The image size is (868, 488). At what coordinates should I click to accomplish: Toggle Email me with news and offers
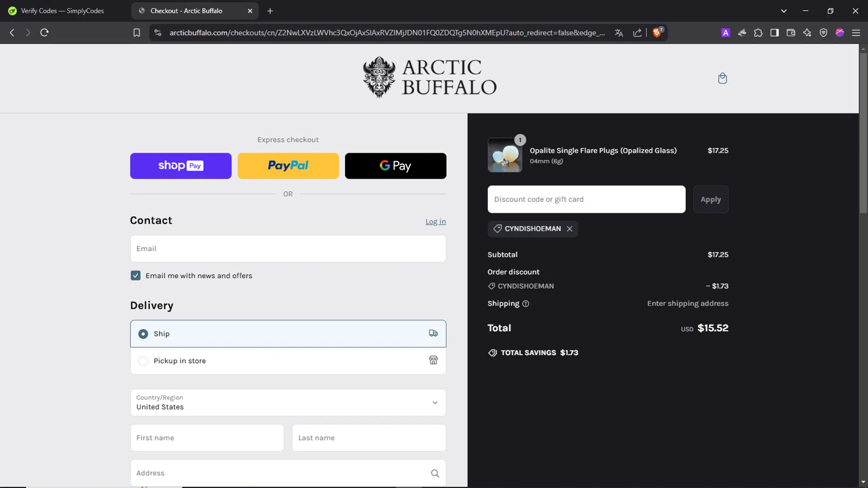click(135, 276)
